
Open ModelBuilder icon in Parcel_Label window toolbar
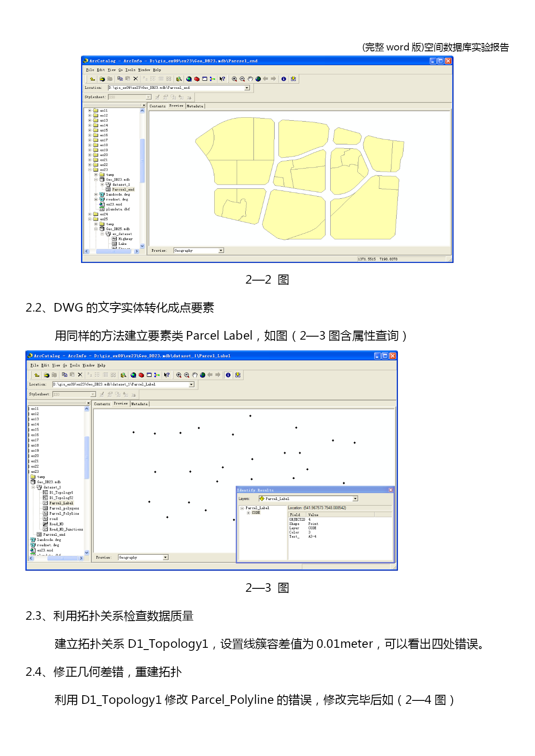(x=157, y=375)
